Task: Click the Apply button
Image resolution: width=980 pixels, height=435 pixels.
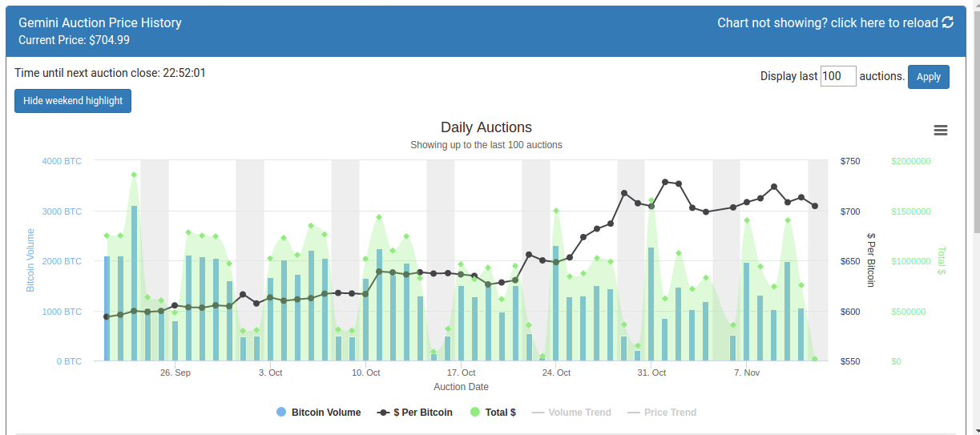Action: tap(928, 77)
